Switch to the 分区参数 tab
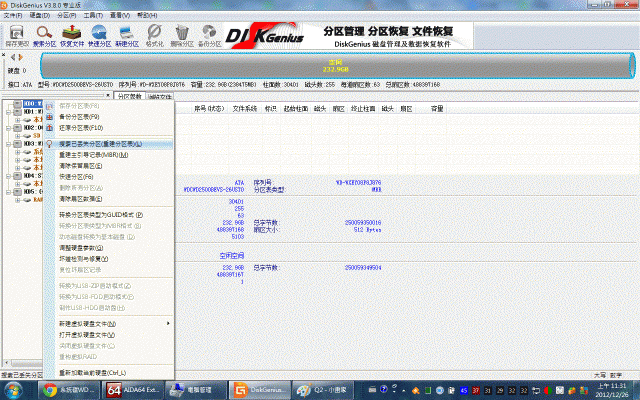The width and height of the screenshot is (640, 400). (x=129, y=96)
